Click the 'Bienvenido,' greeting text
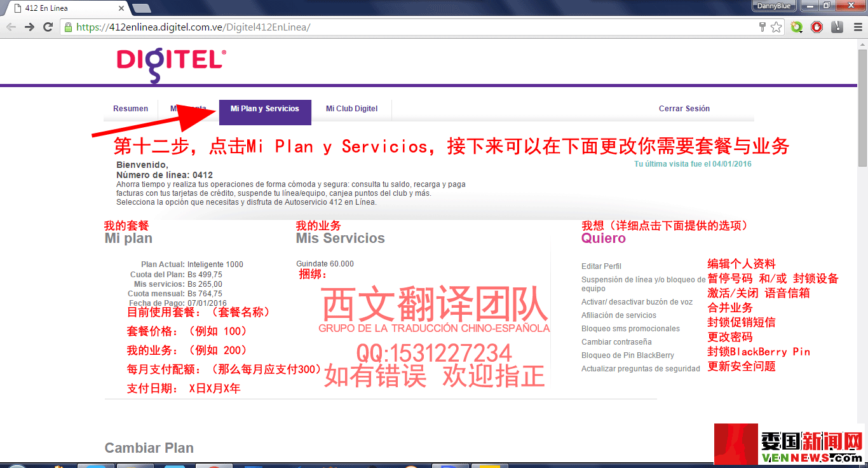Viewport: 868px width, 468px height. [x=142, y=165]
